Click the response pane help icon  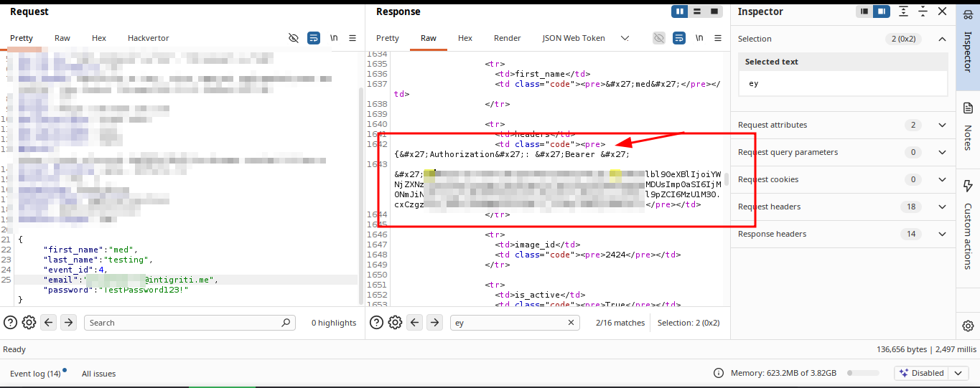pyautogui.click(x=375, y=323)
